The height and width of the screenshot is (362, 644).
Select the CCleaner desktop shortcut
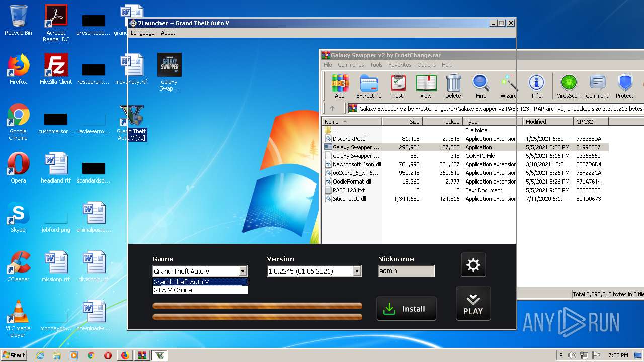coord(18,266)
